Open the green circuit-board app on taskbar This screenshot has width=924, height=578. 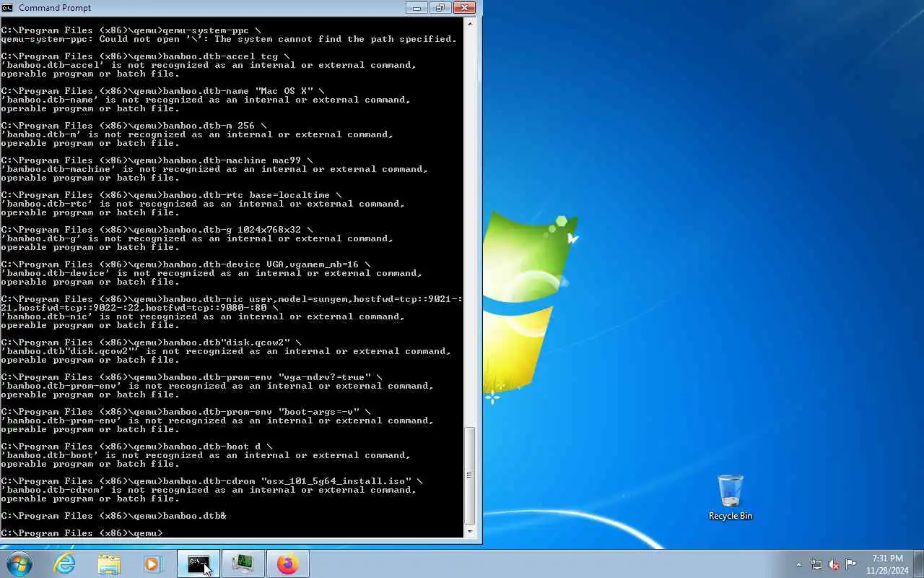pos(243,564)
